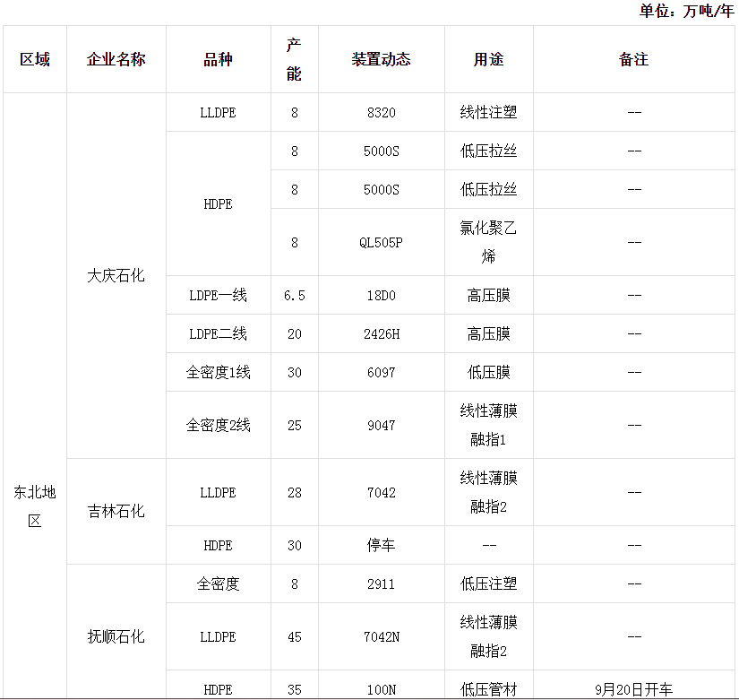
Task: Click the 28 capacity cell
Action: [295, 492]
